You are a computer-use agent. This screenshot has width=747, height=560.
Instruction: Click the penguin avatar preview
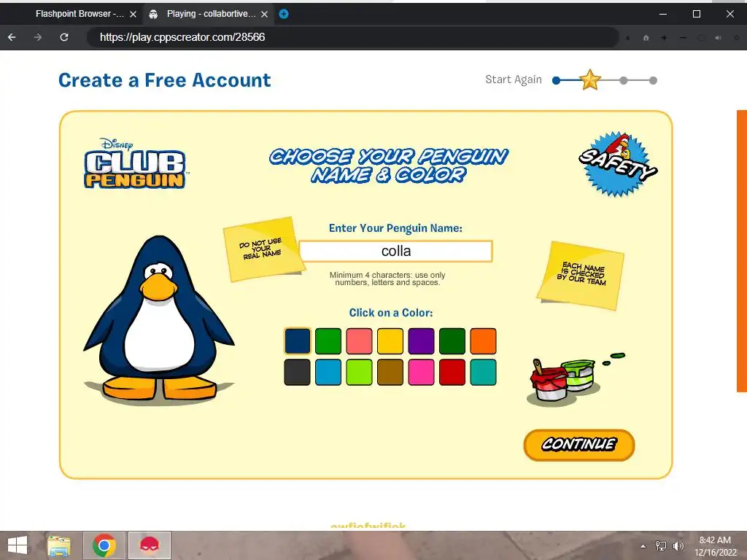point(158,319)
